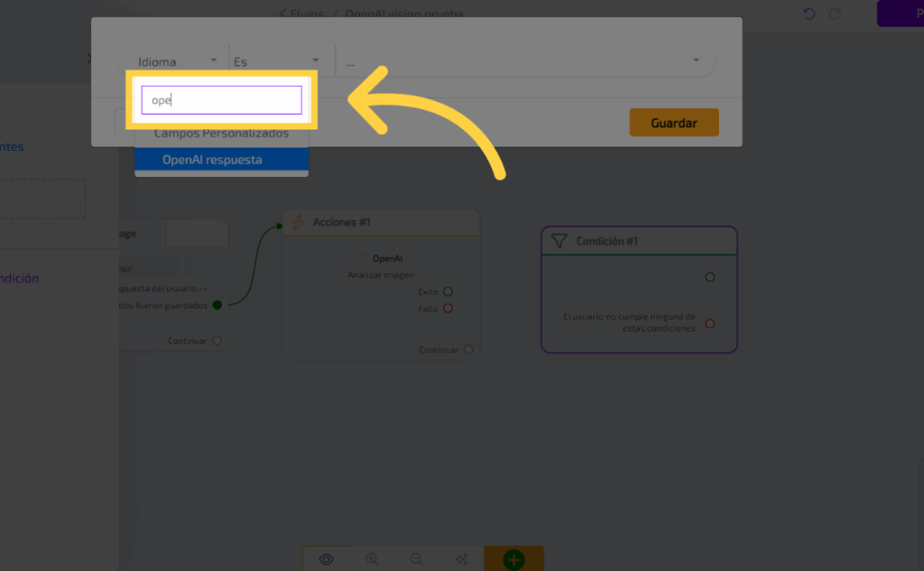This screenshot has height=571, width=924.
Task: Click the green plus add button
Action: pyautogui.click(x=513, y=559)
